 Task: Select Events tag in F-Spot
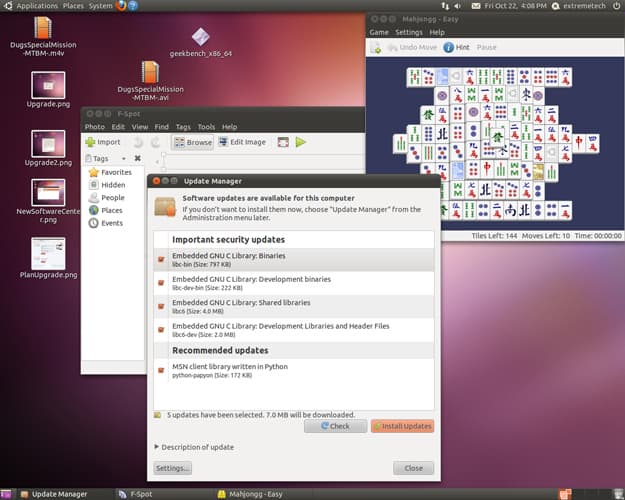pos(106,223)
